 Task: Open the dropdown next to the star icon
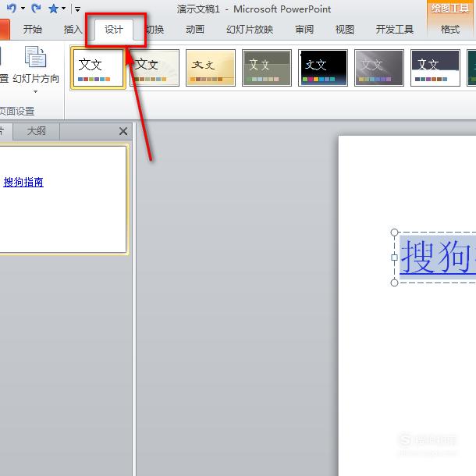[64, 9]
